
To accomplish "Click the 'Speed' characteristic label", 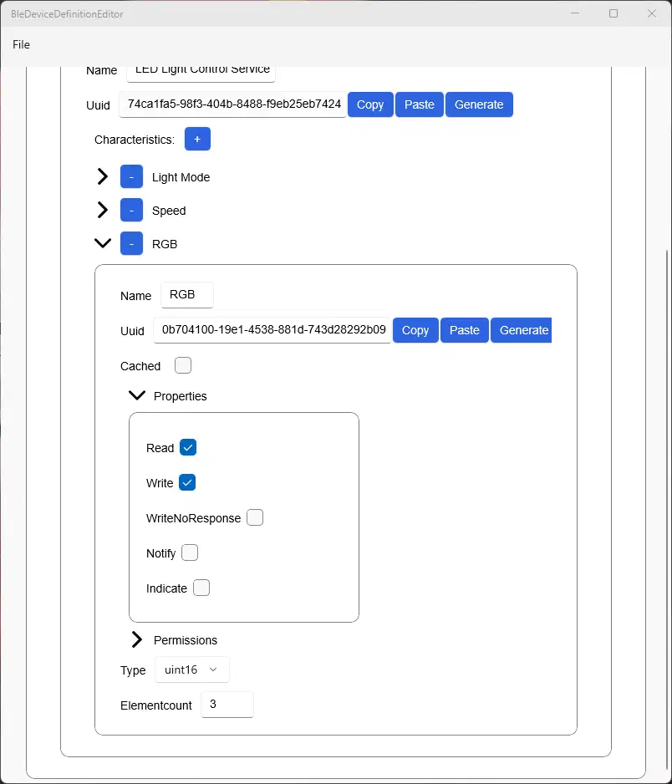I will point(169,211).
